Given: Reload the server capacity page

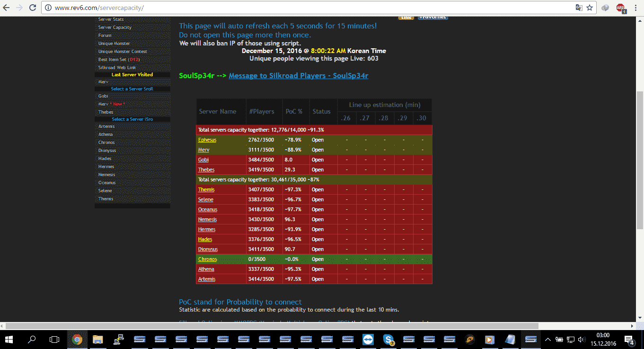Looking at the screenshot, I should 33,8.
